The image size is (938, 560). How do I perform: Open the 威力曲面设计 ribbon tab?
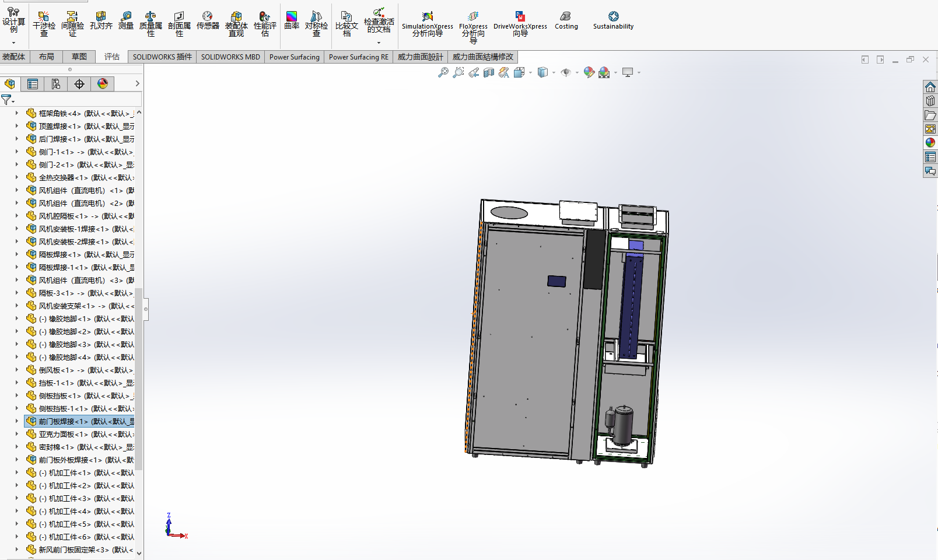pos(419,57)
